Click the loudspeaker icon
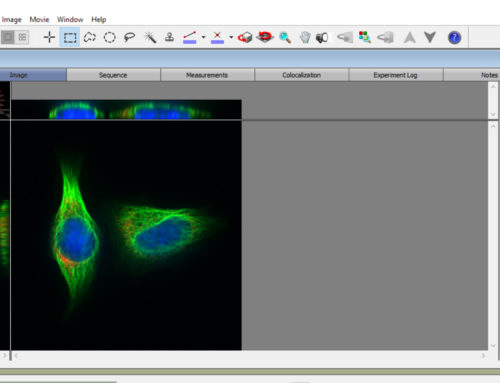Image resolution: width=500 pixels, height=383 pixels. 322,37
